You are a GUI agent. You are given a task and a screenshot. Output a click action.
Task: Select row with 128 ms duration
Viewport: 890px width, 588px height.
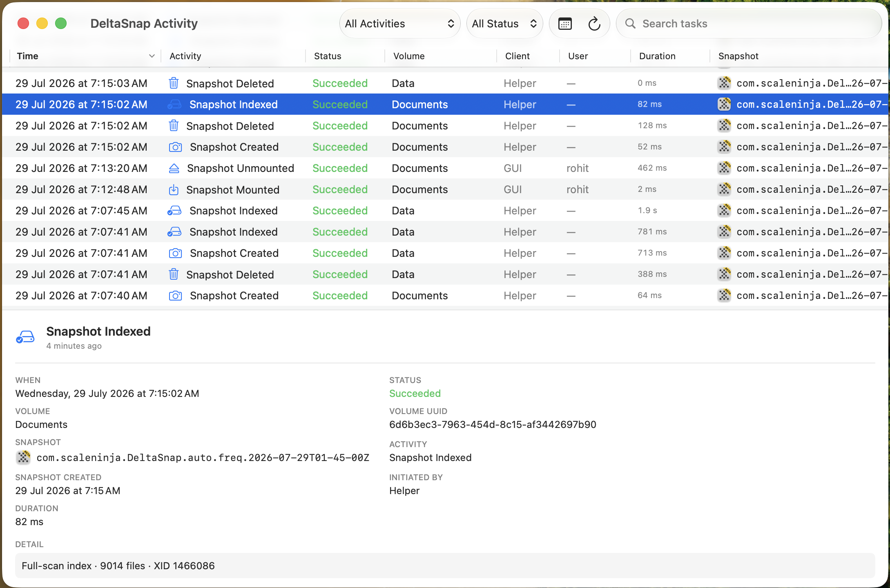tap(445, 126)
